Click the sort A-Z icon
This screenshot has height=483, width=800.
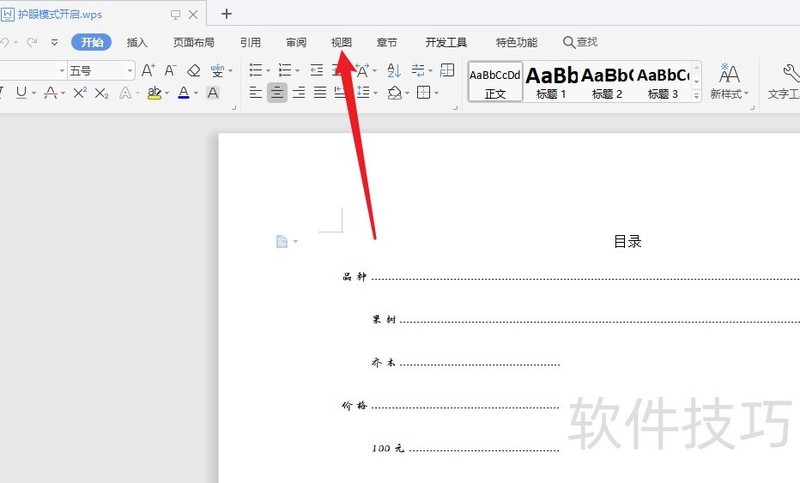(394, 70)
